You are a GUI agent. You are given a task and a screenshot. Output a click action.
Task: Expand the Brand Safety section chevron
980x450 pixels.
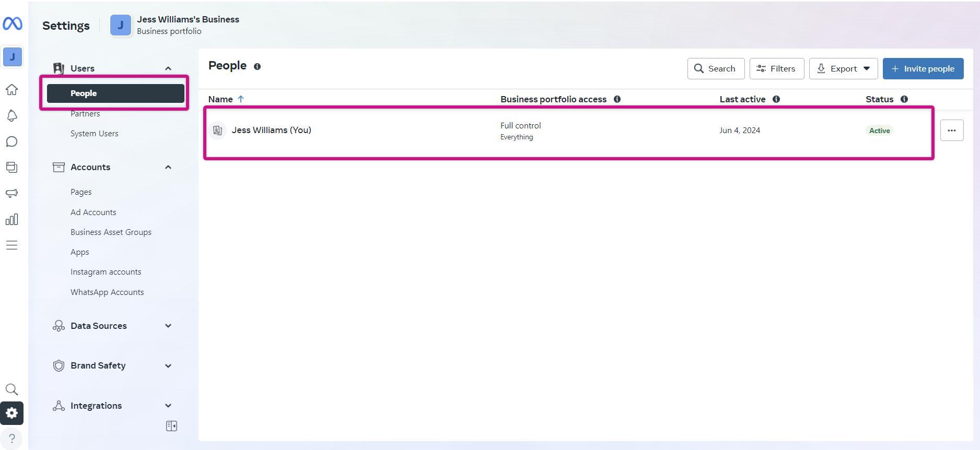point(168,366)
